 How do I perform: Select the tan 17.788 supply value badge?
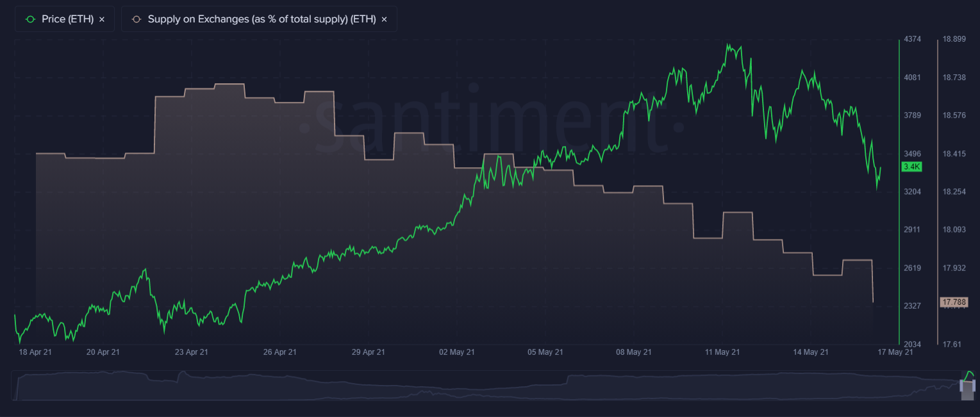[953, 300]
